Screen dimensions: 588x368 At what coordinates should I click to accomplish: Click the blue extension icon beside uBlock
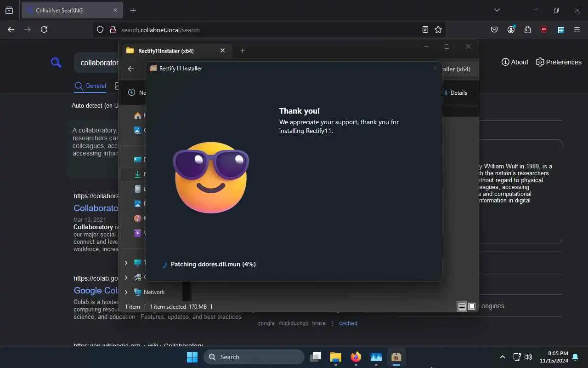[561, 29]
